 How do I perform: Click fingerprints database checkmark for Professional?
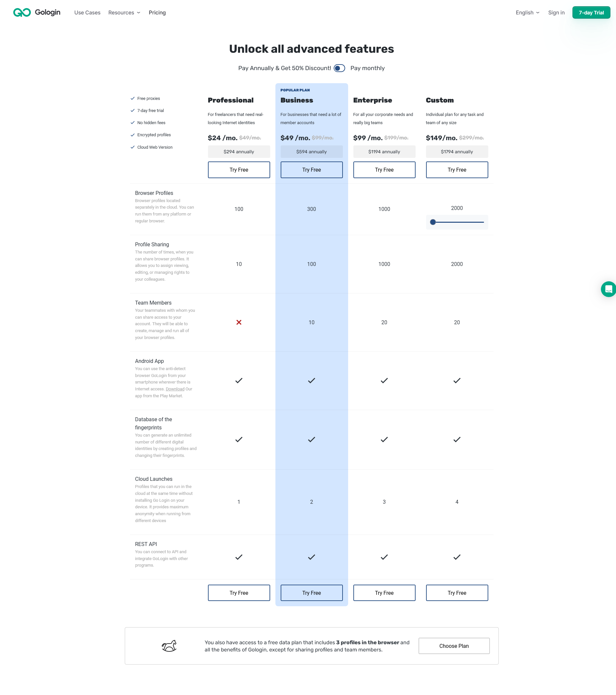point(239,439)
